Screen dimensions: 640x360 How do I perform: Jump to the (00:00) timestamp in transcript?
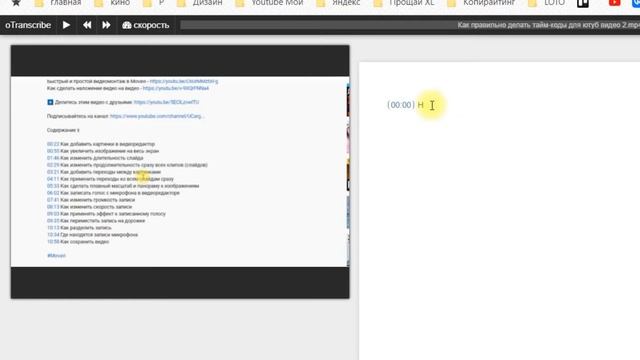coord(401,105)
